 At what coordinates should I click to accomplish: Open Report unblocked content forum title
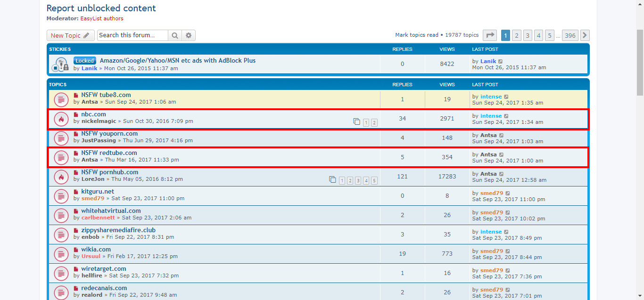[101, 8]
